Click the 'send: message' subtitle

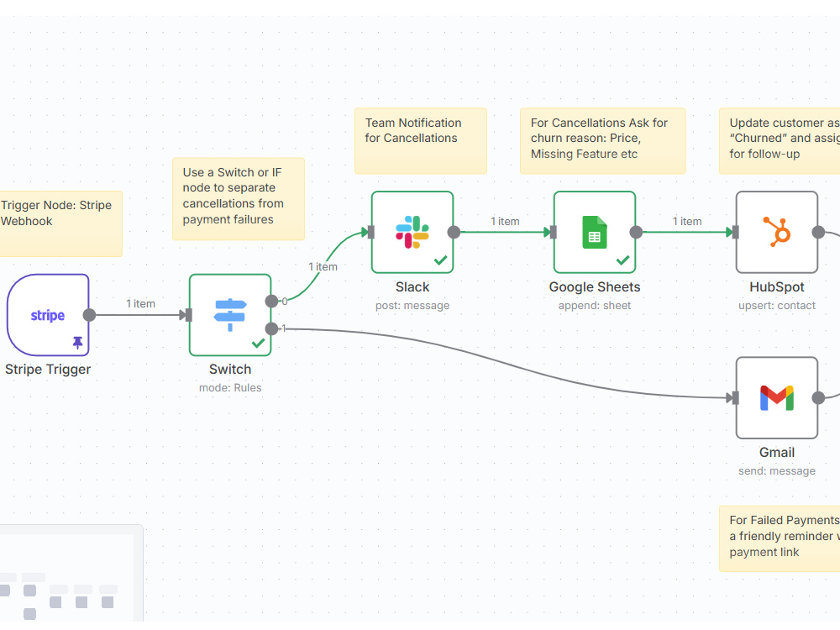[777, 471]
